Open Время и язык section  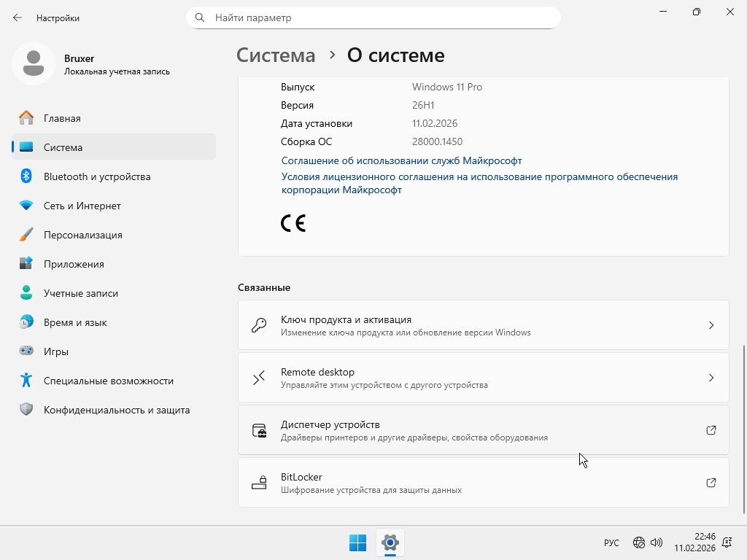[x=114, y=322]
